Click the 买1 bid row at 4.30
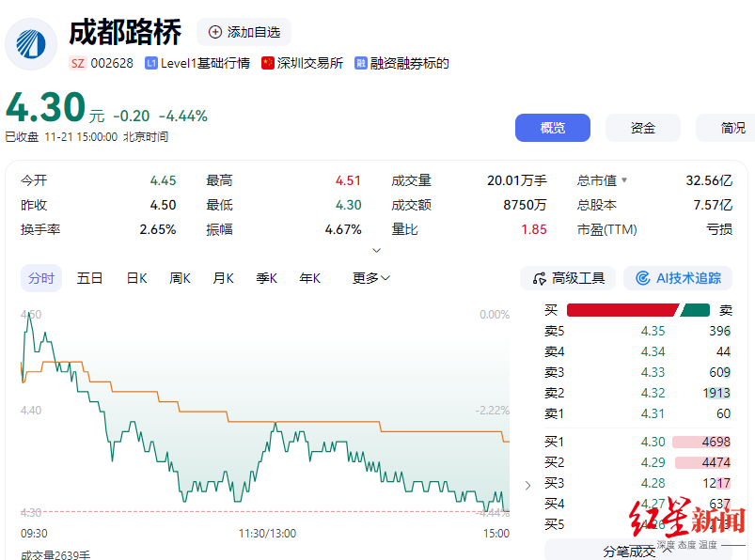The width and height of the screenshot is (755, 560). tap(638, 442)
